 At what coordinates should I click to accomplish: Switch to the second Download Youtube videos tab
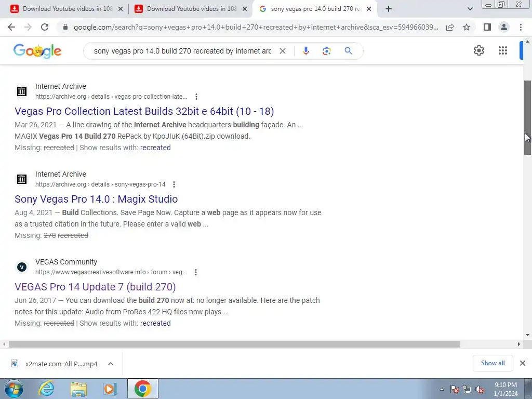click(192, 9)
